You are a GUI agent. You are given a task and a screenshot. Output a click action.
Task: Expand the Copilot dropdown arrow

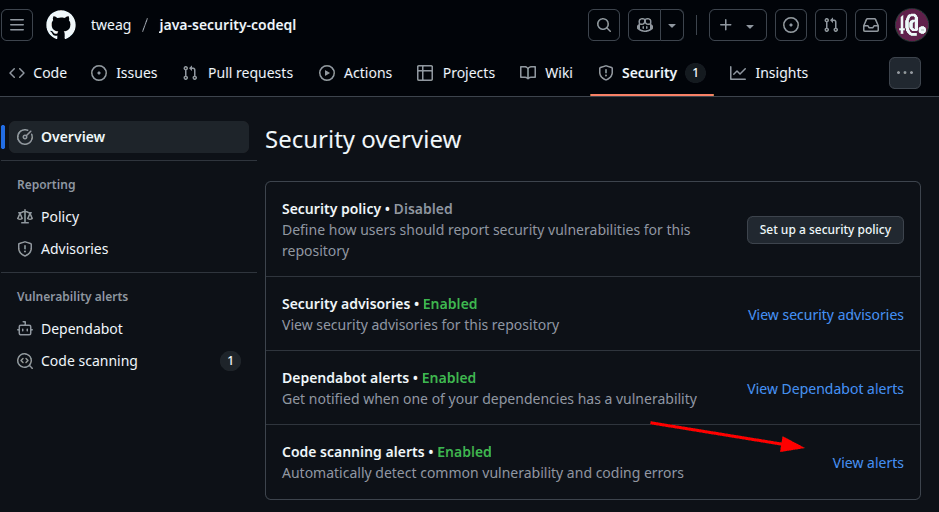click(673, 25)
